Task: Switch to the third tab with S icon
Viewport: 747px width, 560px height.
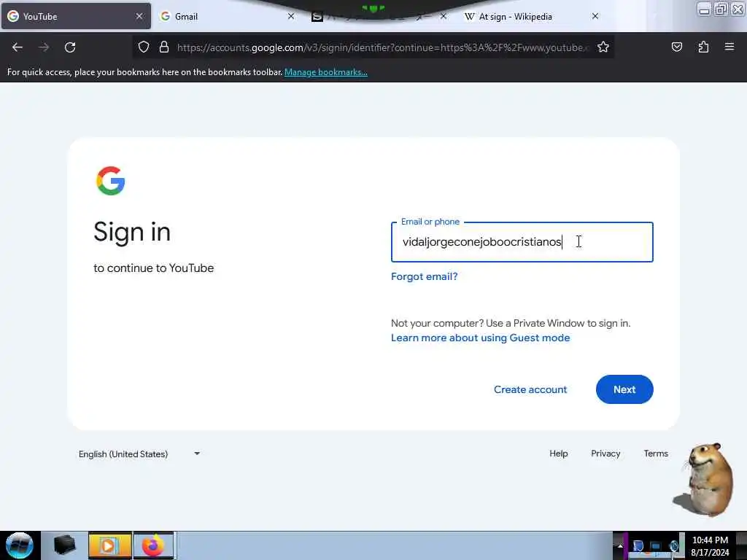Action: coord(379,16)
